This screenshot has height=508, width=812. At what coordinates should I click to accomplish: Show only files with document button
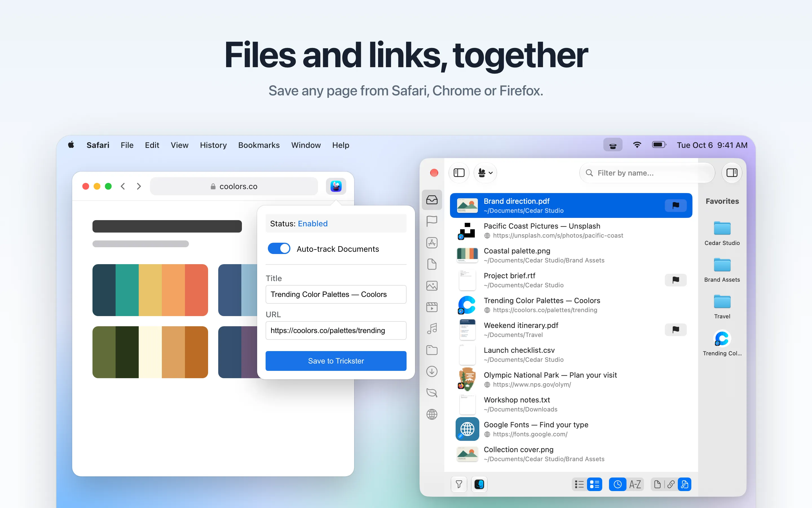click(657, 484)
